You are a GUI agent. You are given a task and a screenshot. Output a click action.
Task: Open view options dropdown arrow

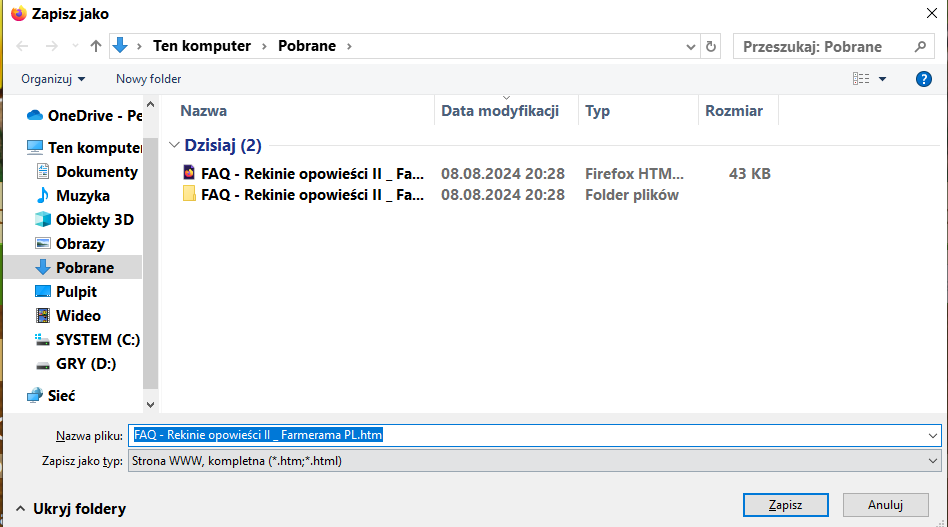coord(882,79)
